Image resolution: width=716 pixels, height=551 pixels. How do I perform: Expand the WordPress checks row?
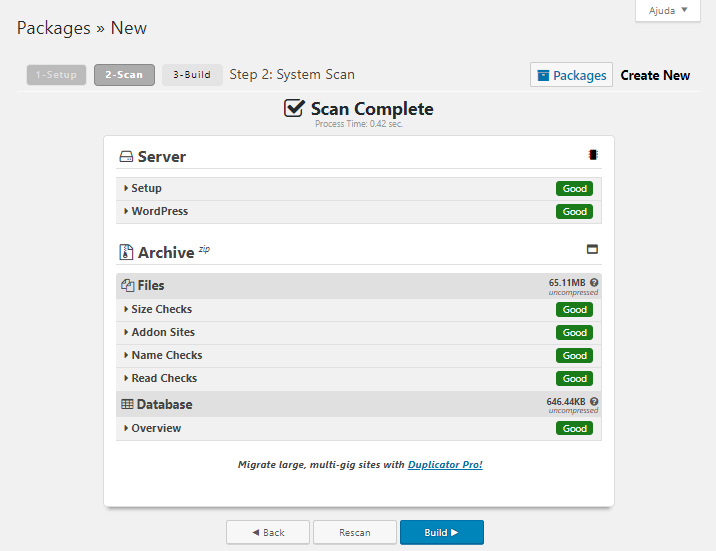pos(159,211)
